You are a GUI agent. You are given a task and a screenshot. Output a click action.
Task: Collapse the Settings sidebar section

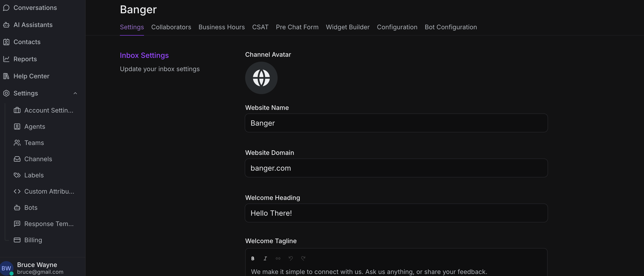75,93
